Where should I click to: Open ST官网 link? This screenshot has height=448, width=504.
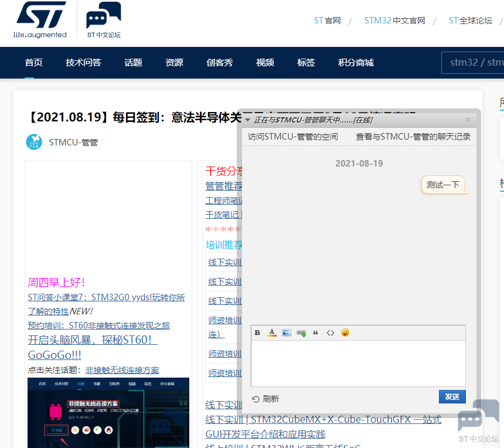327,21
